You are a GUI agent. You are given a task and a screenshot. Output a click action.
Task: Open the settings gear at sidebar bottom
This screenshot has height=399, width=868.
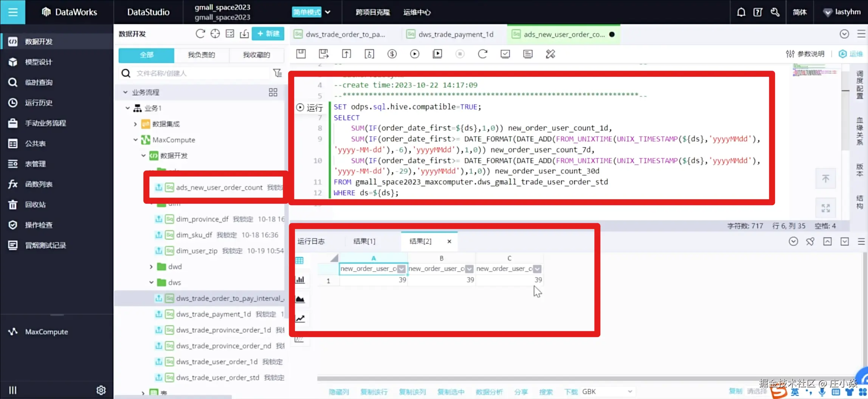pos(101,390)
